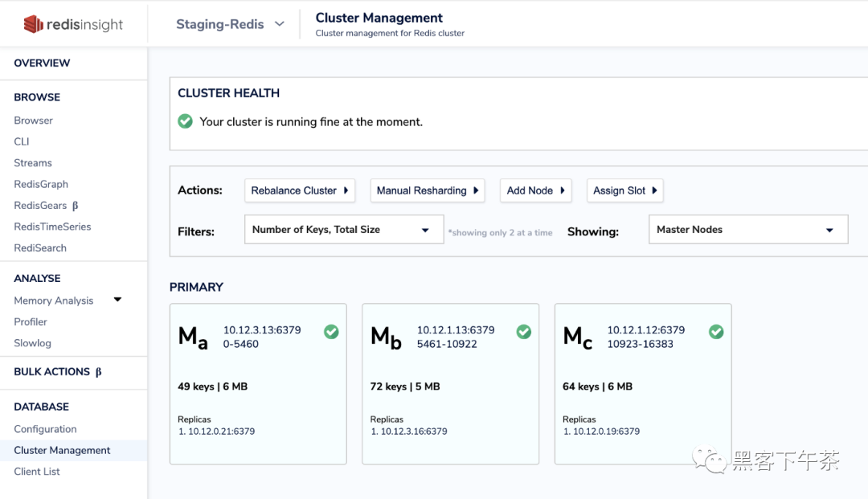Viewport: 868px width, 499px height.
Task: Click the Mb node label icon
Action: [x=386, y=337]
